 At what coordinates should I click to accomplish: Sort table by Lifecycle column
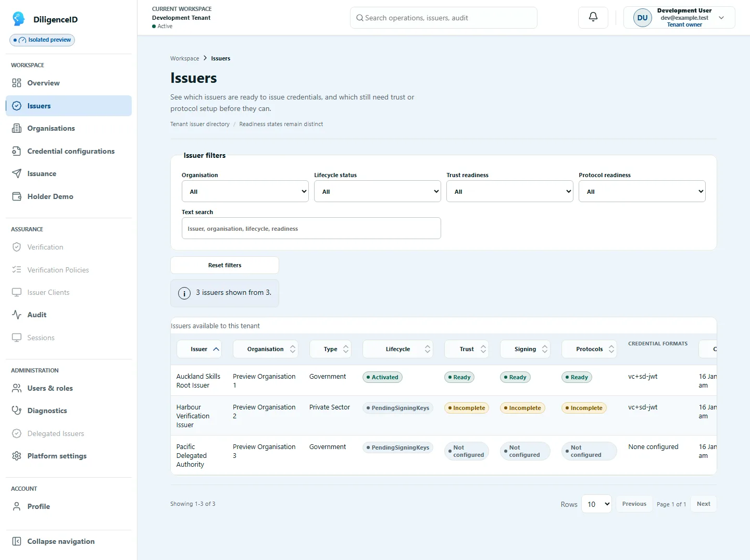[x=398, y=349]
